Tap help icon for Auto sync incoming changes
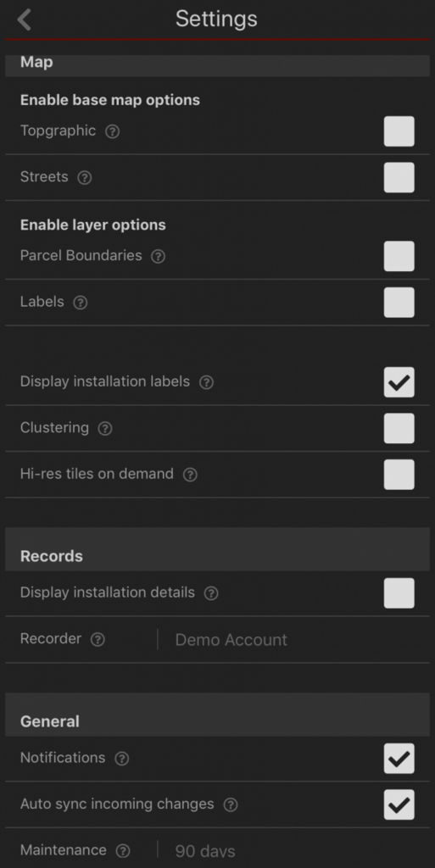 (231, 805)
